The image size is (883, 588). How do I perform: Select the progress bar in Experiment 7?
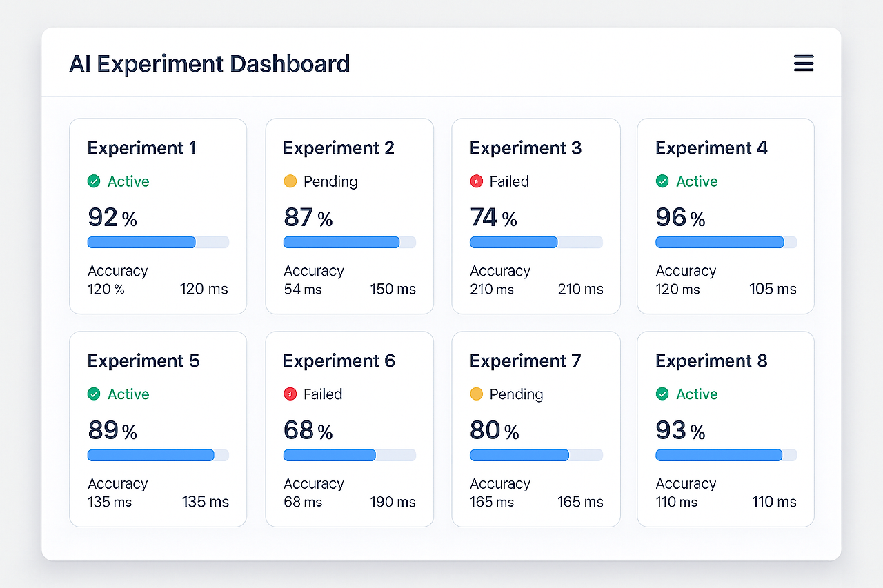(x=536, y=455)
